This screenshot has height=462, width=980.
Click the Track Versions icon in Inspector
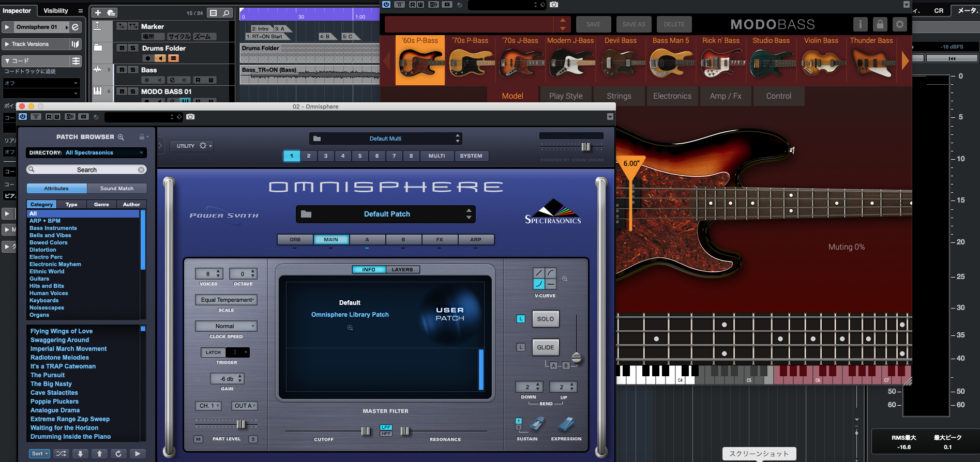click(x=76, y=44)
